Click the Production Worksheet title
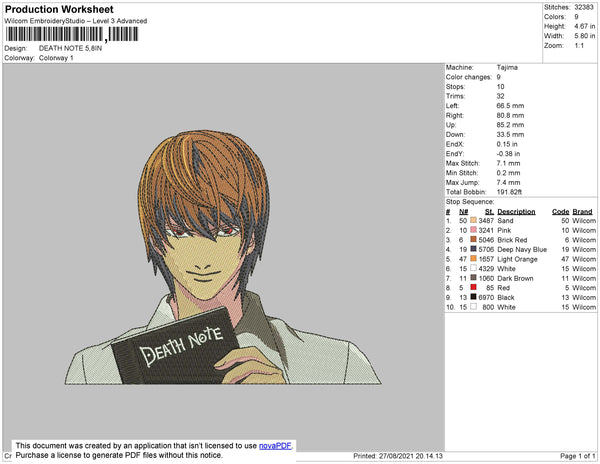Screen dimensions: 600x464 (59, 10)
